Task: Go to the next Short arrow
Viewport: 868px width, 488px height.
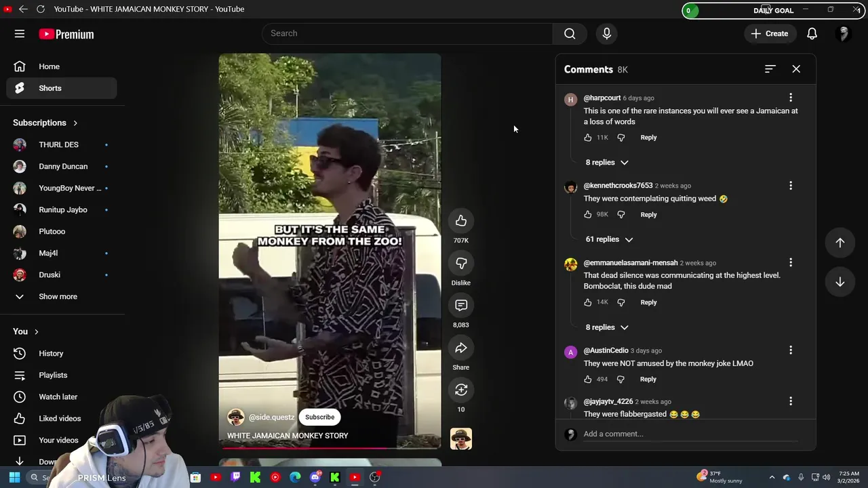Action: coord(840,282)
